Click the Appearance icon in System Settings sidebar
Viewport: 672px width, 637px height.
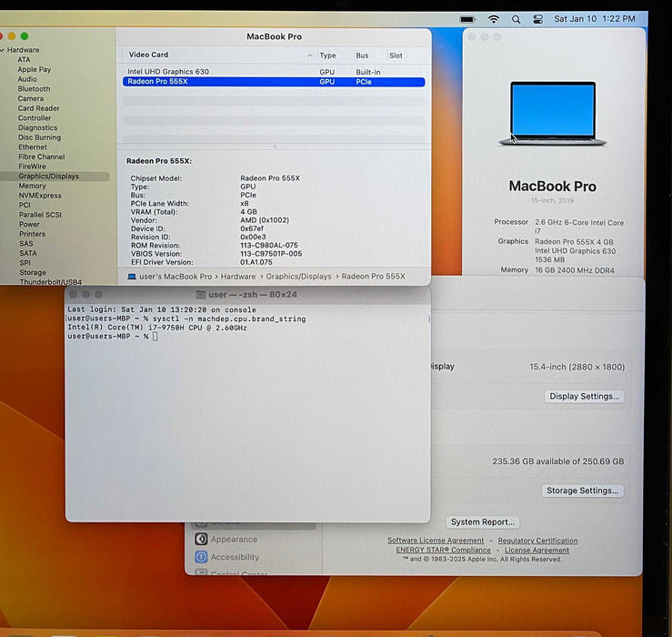[201, 540]
